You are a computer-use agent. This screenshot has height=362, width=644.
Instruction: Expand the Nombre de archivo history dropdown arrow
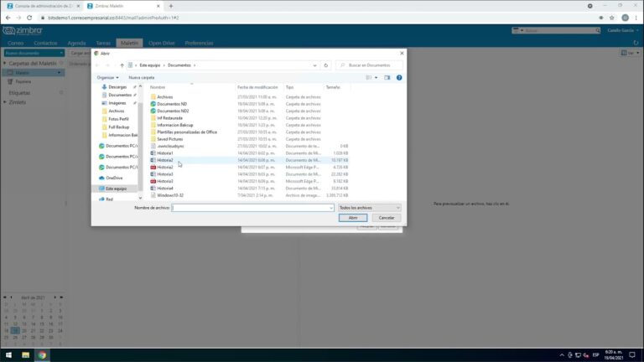(331, 208)
